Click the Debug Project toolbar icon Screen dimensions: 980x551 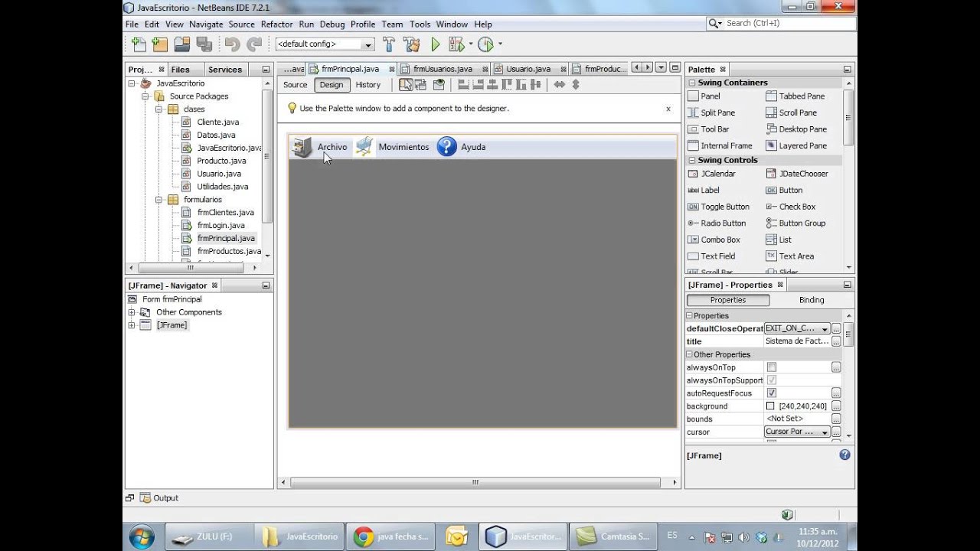point(457,44)
